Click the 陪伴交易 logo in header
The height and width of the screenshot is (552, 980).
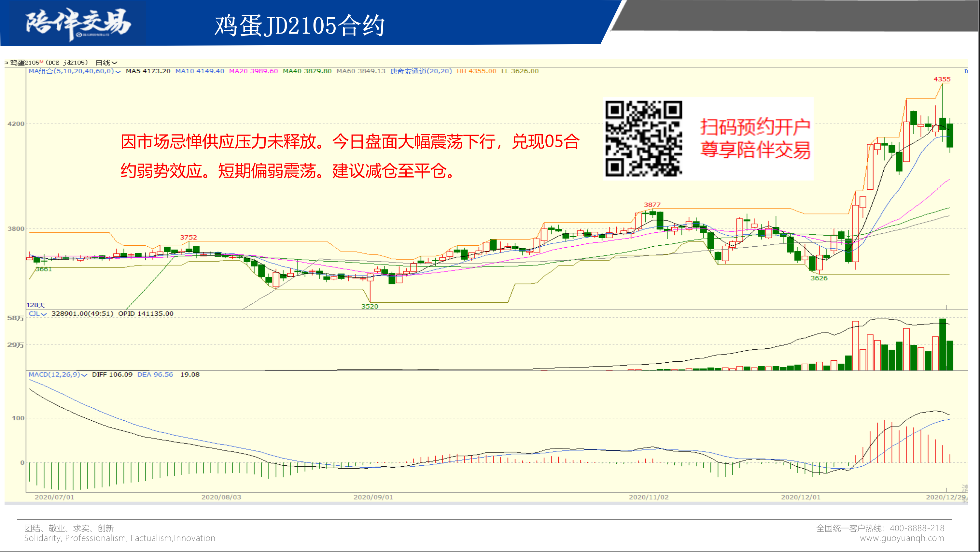[78, 23]
